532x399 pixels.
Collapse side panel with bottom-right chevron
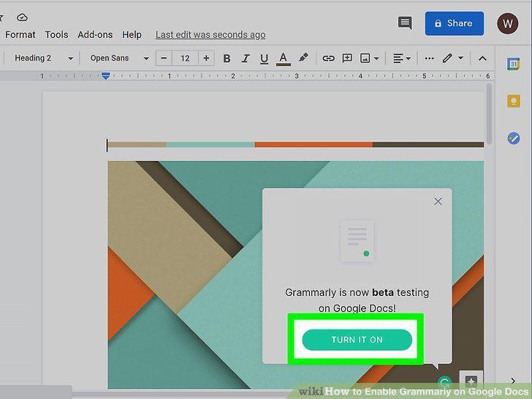(x=513, y=381)
